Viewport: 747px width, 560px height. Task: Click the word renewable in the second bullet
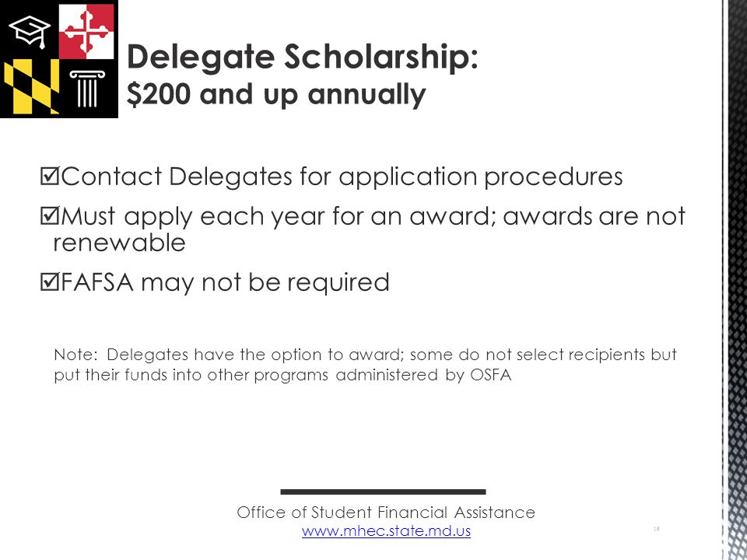[119, 243]
